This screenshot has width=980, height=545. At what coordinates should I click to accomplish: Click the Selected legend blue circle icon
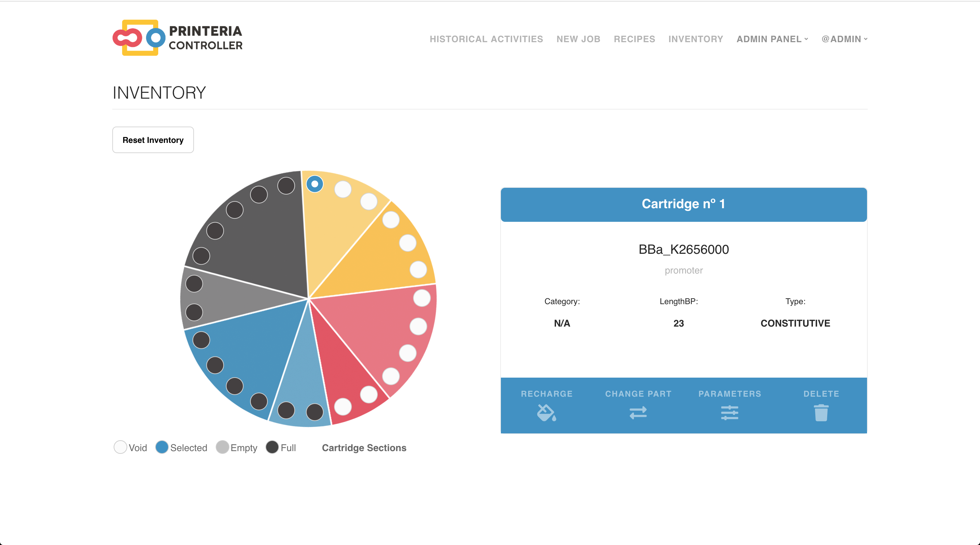tap(162, 447)
